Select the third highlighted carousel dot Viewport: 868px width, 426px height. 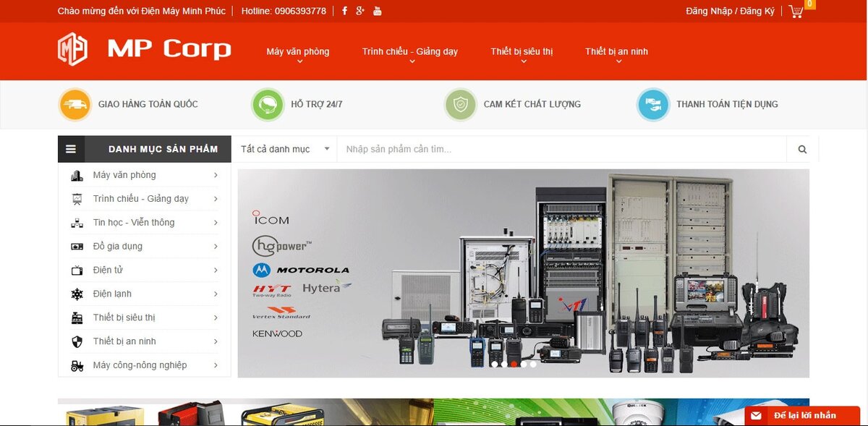[x=514, y=365]
